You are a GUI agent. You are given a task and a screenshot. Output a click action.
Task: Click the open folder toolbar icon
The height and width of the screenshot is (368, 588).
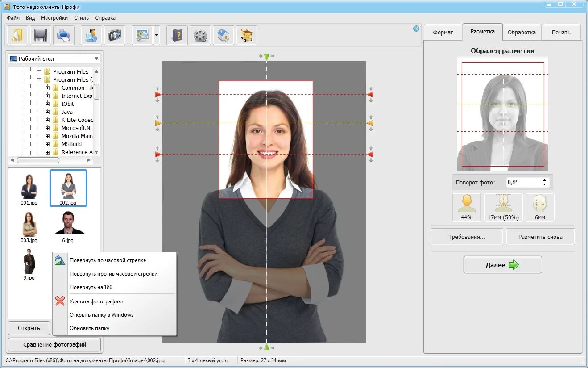coord(17,35)
